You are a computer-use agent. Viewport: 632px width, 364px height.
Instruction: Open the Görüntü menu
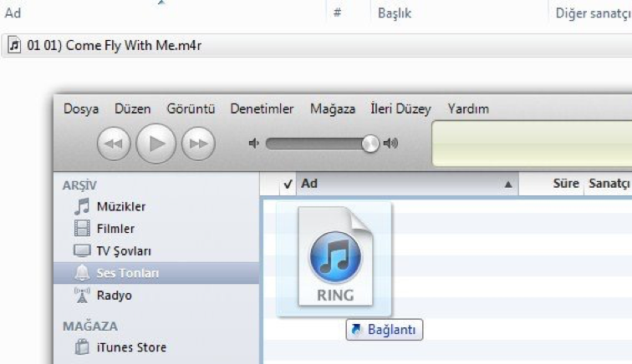coord(191,109)
